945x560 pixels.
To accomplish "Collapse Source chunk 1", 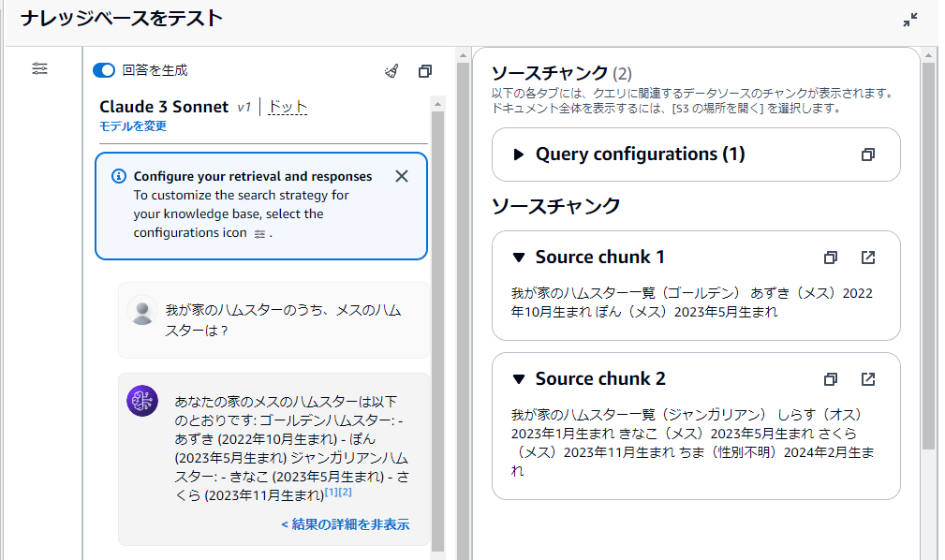I will coord(518,258).
